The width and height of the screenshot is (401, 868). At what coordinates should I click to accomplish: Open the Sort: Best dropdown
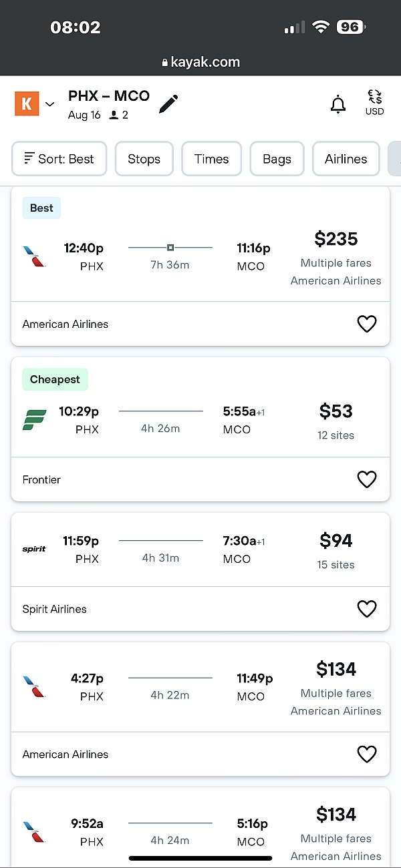(59, 159)
